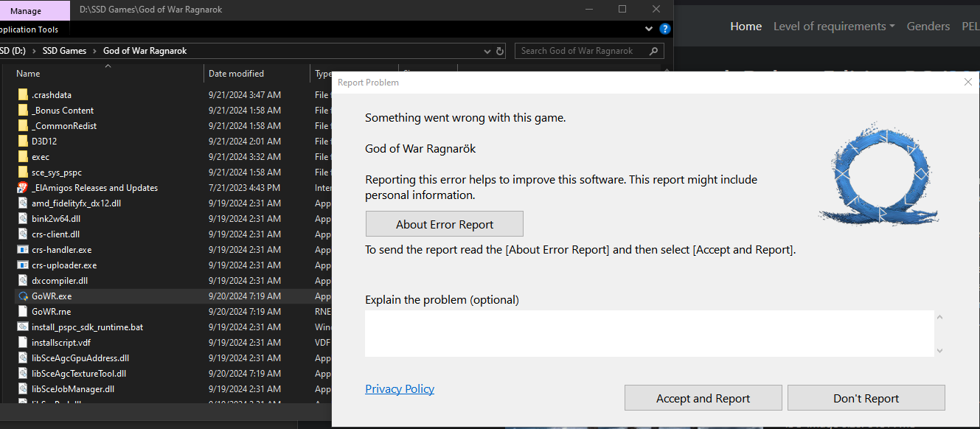The image size is (980, 429).
Task: Click the bink2w64.dll file icon
Action: pyautogui.click(x=22, y=219)
